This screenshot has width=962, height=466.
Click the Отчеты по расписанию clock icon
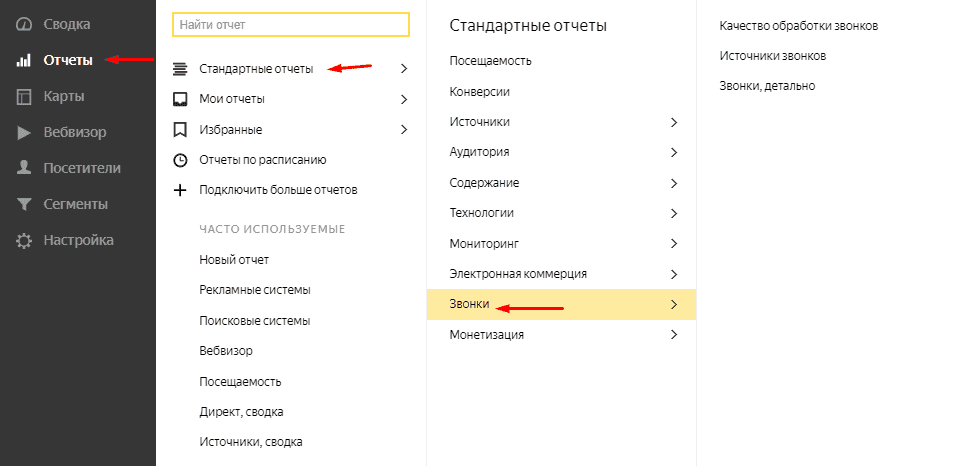[x=180, y=159]
